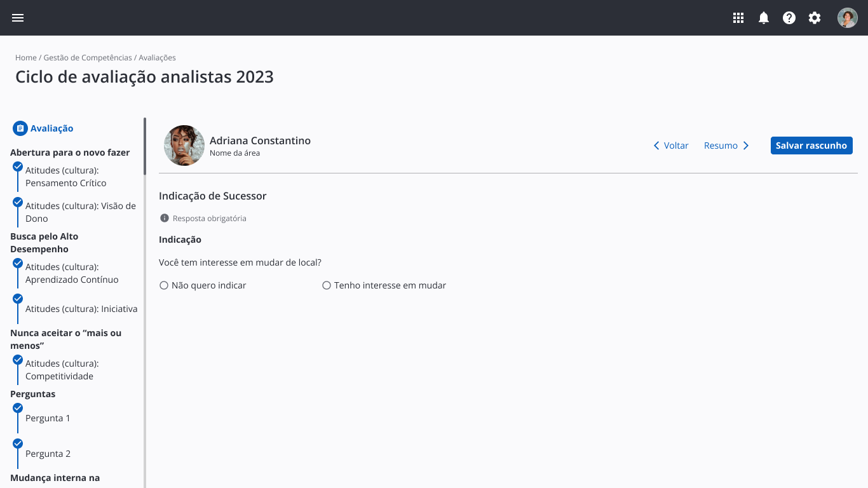Open the hamburger navigation menu
Image resolution: width=868 pixels, height=488 pixels.
coord(18,18)
